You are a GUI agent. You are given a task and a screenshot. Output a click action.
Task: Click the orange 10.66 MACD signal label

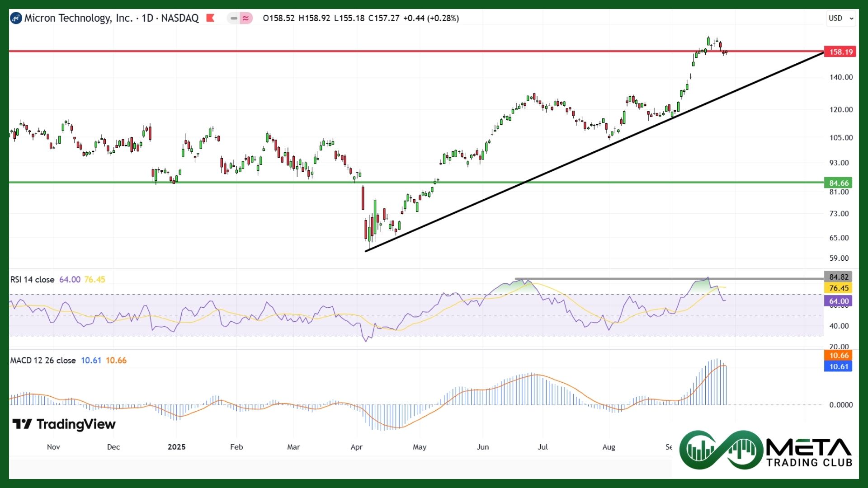pos(839,356)
